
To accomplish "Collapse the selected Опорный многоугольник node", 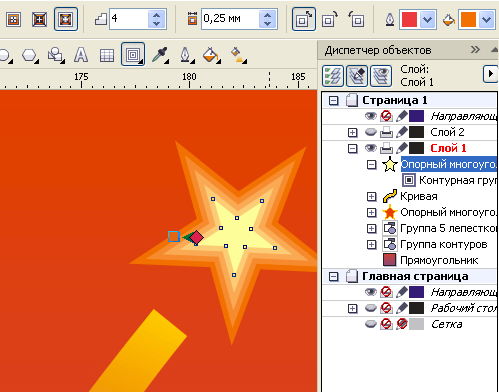I will [371, 164].
